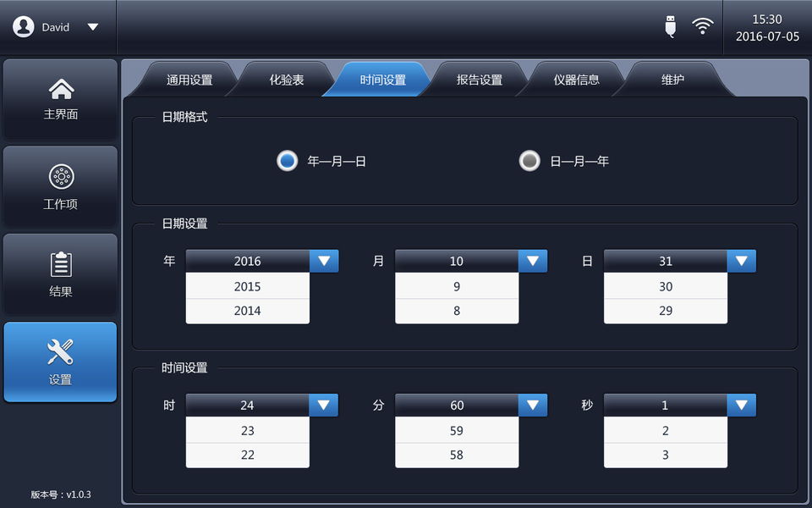Screen dimensions: 812x508
Task: Select 29 in the day list
Action: (666, 311)
